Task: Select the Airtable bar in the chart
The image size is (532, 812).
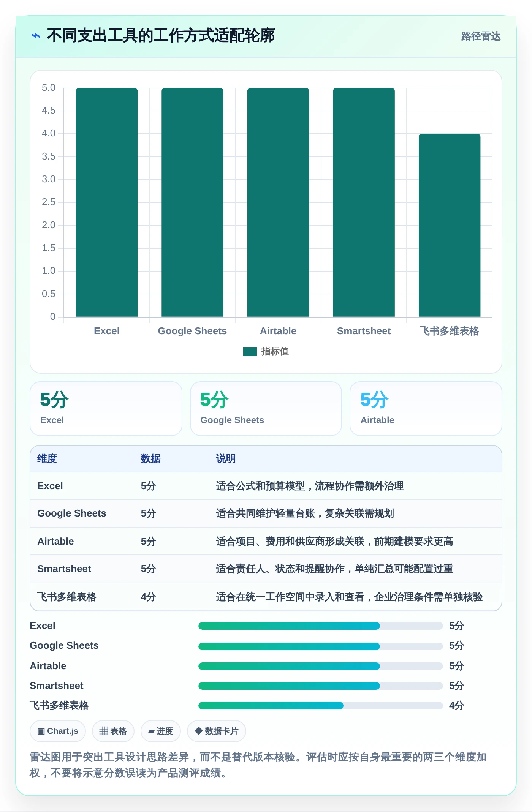Action: [x=278, y=202]
